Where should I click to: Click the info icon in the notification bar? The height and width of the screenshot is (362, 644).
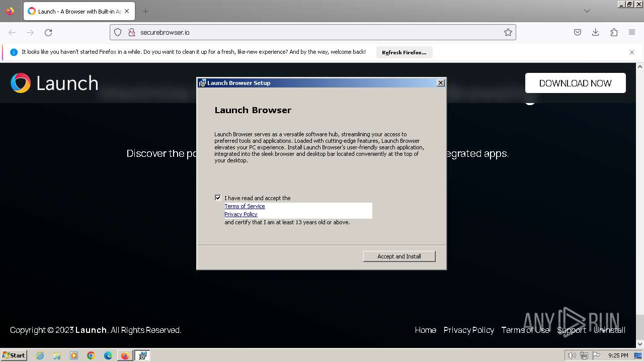14,52
